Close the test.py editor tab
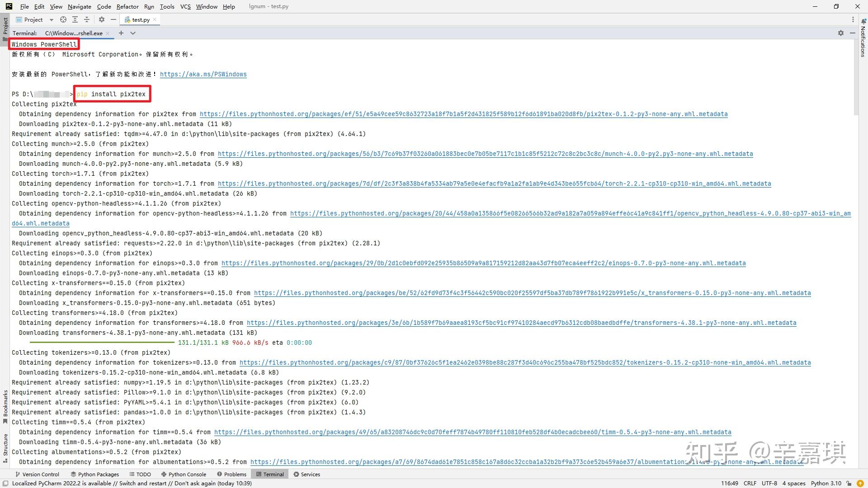Screen dimensions: 868x488 155,19
